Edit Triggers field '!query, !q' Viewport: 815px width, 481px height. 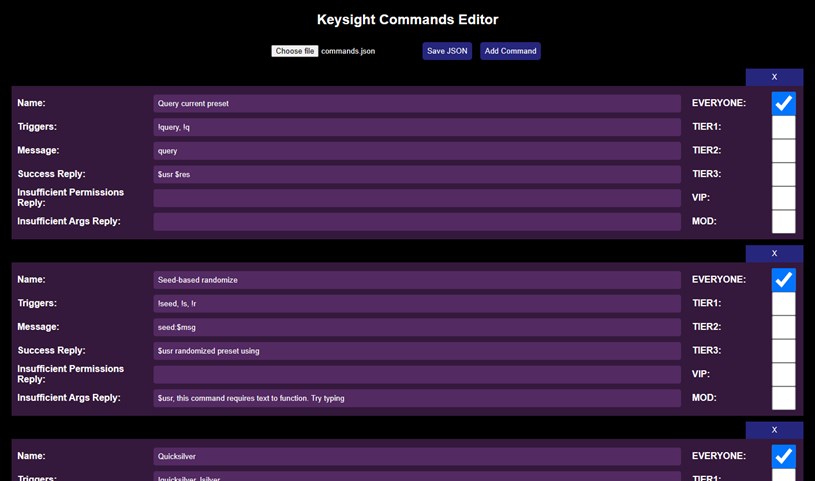pyautogui.click(x=417, y=127)
